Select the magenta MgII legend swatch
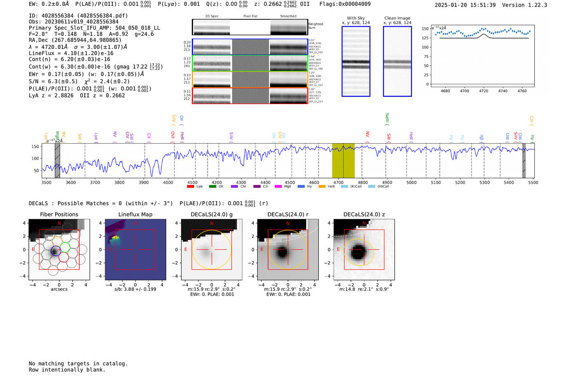 [x=278, y=186]
